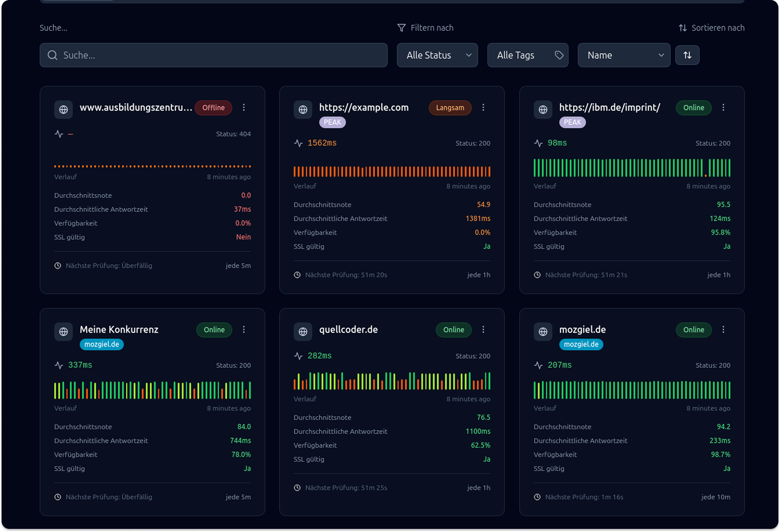Open the Alle Status dropdown
Screen dimensions: 780x532
click(x=437, y=55)
